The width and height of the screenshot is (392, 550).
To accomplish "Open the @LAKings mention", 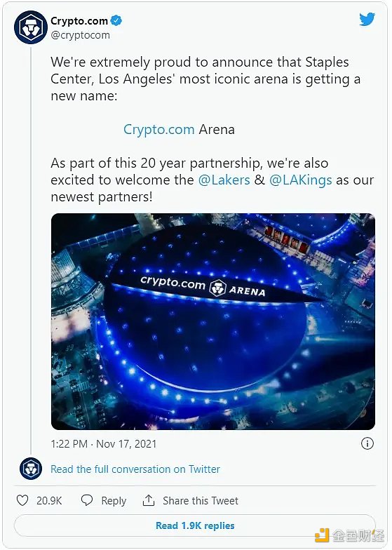I will coord(300,180).
